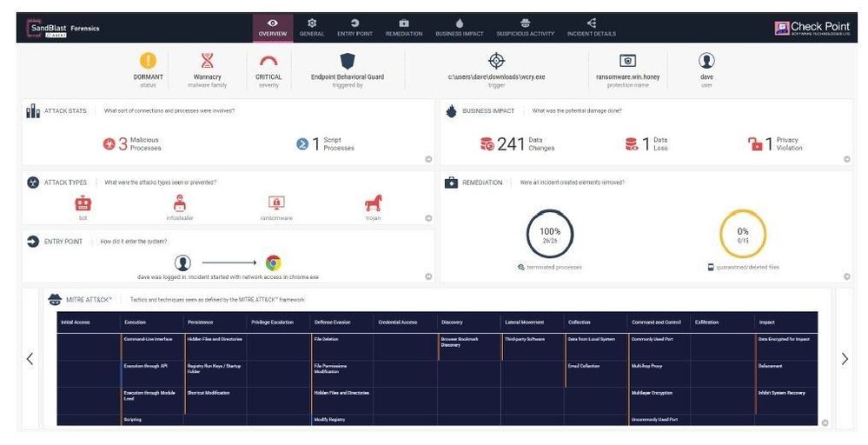Expand the Entry Point panel details arrow
The height and width of the screenshot is (445, 868).
428,276
